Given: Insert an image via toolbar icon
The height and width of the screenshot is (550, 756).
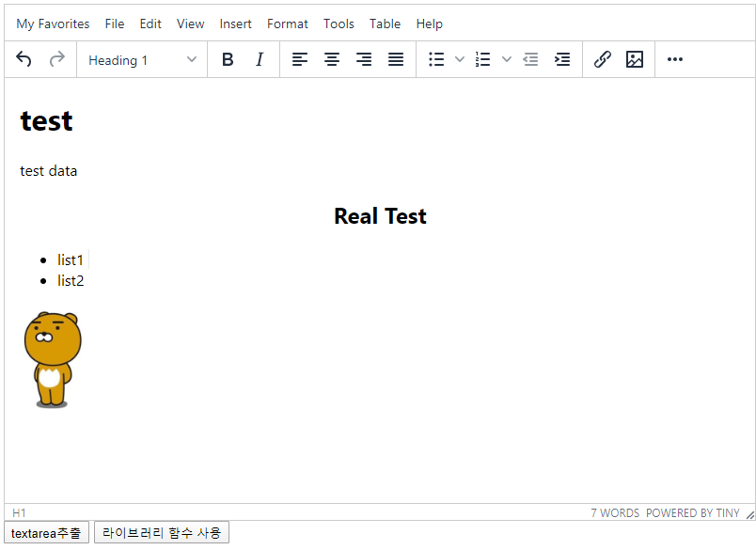Looking at the screenshot, I should point(635,59).
